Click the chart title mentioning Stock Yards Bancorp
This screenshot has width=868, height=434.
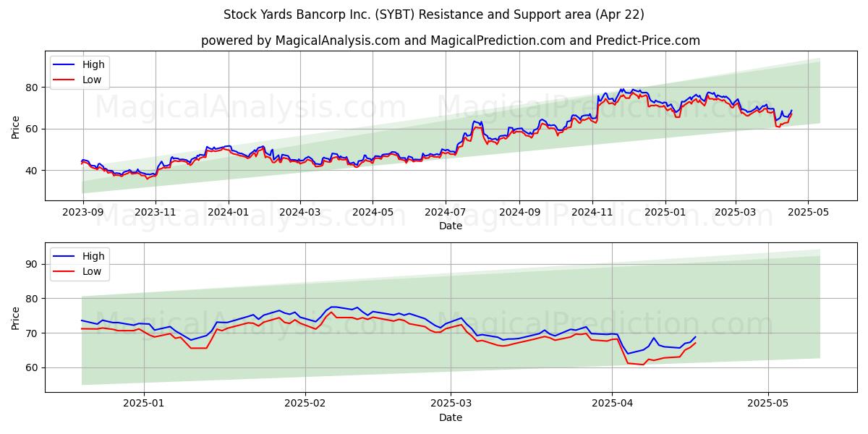434,14
